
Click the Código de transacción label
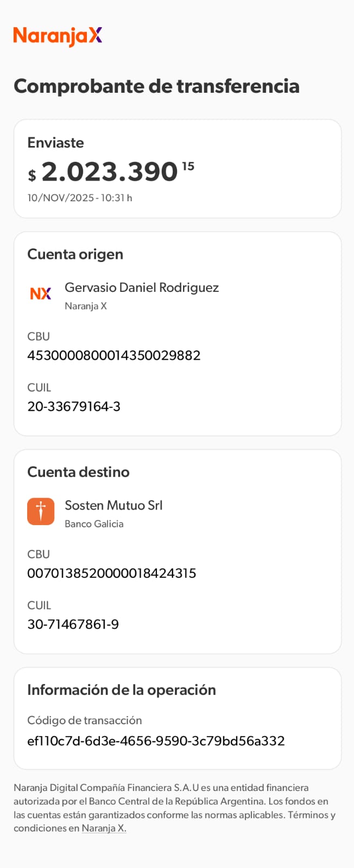coord(85,720)
